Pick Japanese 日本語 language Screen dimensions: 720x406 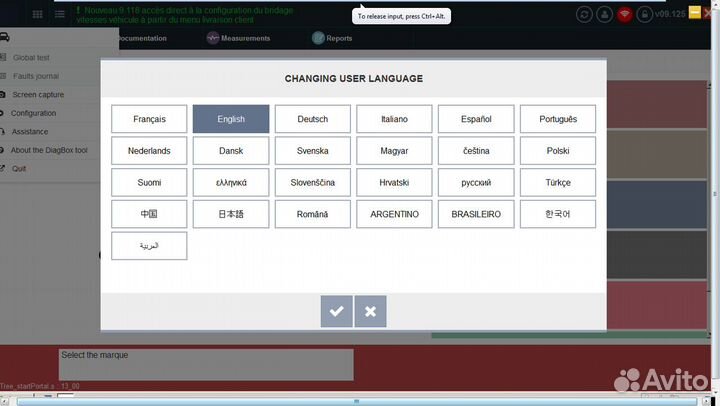pyautogui.click(x=231, y=214)
